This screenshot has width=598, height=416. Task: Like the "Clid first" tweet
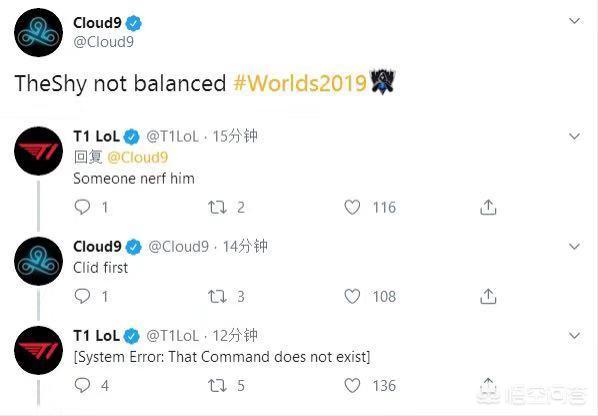tap(352, 296)
